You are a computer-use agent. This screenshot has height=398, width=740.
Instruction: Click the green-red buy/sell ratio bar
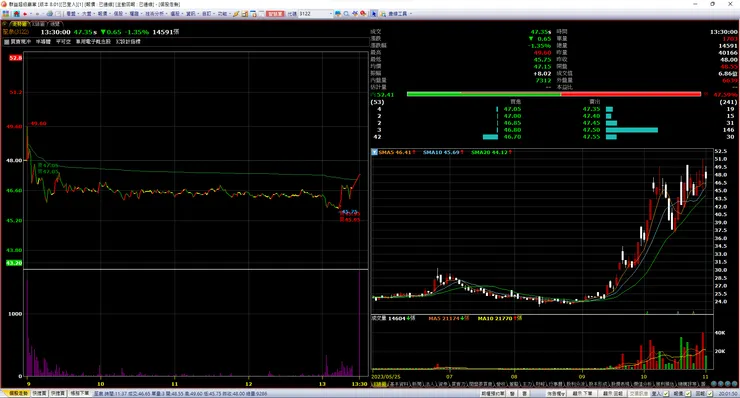pyautogui.click(x=554, y=94)
